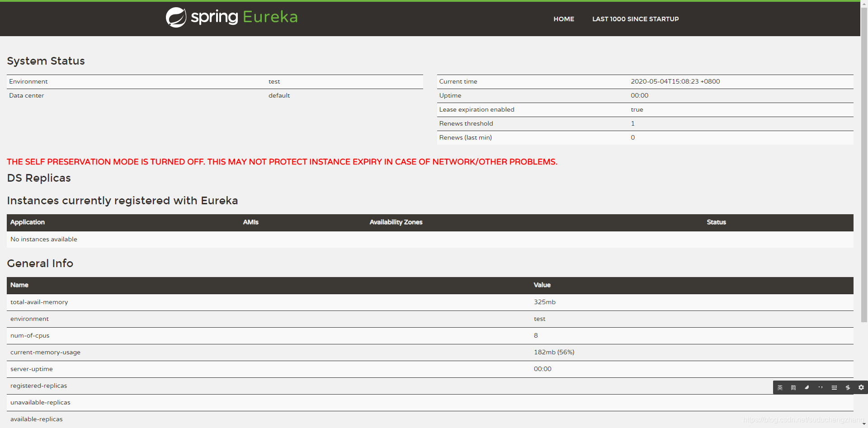Image resolution: width=868 pixels, height=428 pixels.
Task: Click the 'System Status' heading
Action: [x=46, y=61]
